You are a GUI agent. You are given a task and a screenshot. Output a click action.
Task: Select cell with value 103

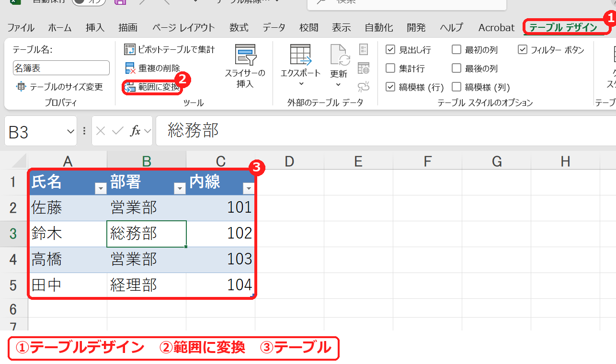pyautogui.click(x=221, y=260)
